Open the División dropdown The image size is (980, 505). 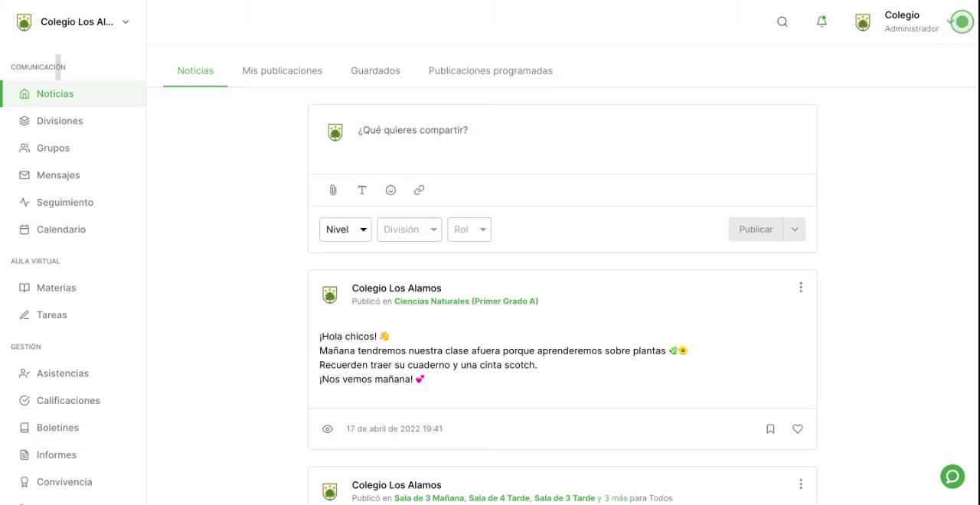(x=410, y=230)
